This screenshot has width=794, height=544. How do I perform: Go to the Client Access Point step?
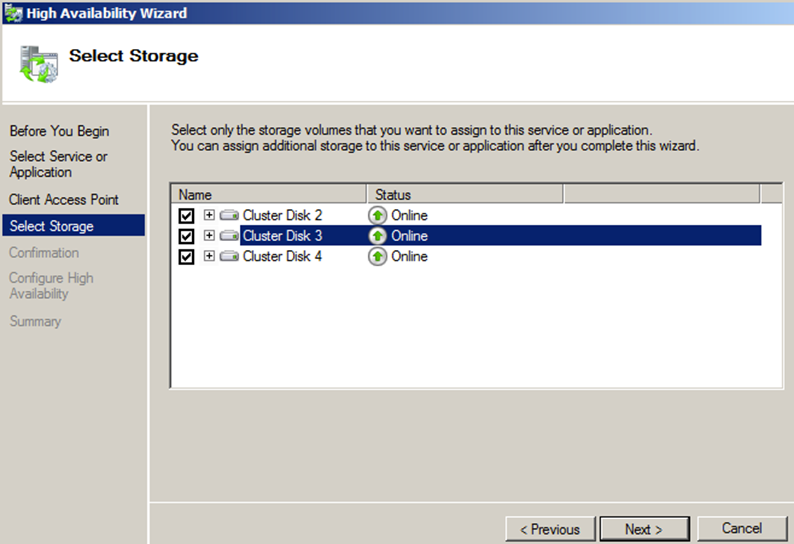(x=64, y=200)
